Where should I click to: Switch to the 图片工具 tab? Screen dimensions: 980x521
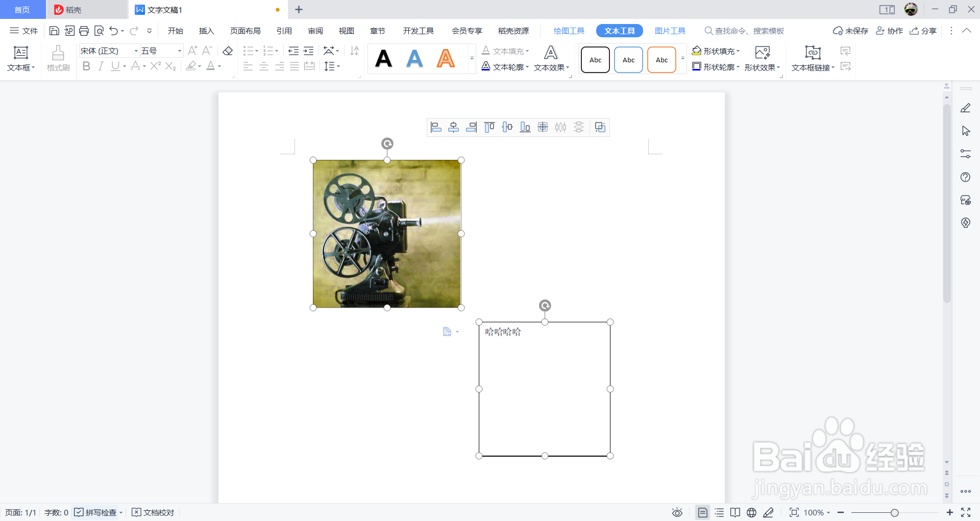pos(670,31)
